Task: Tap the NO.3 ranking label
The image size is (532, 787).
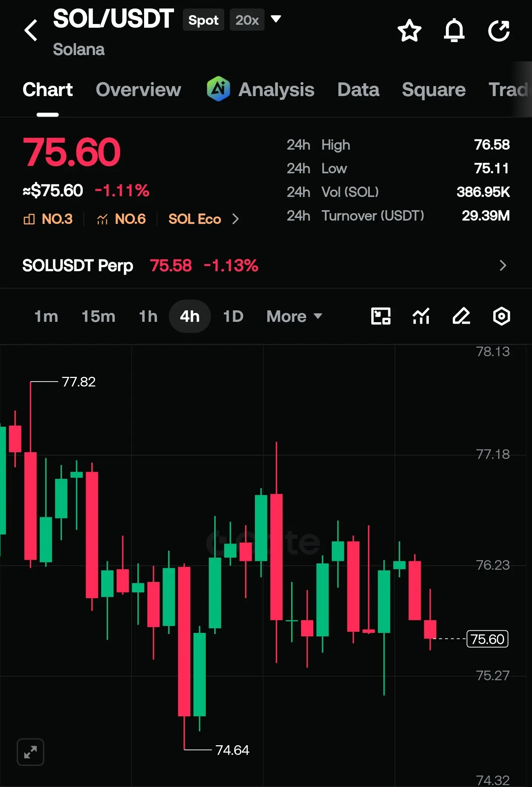Action: [57, 219]
